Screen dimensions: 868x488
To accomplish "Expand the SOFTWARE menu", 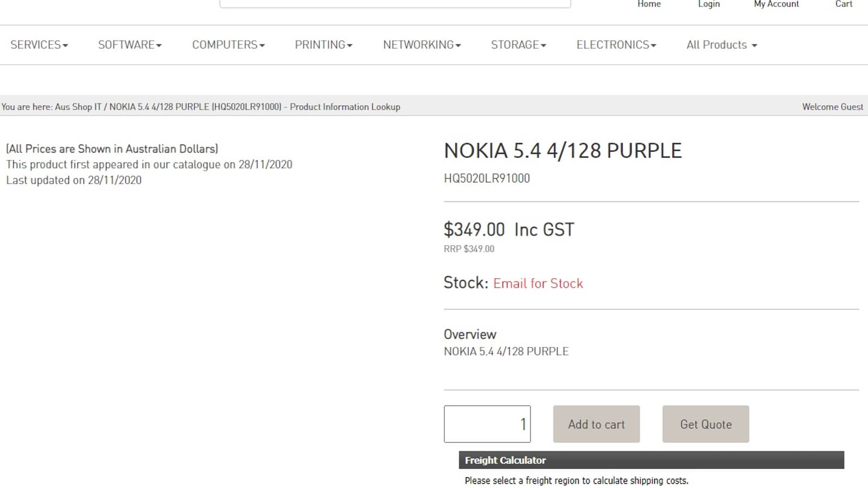I will (130, 45).
